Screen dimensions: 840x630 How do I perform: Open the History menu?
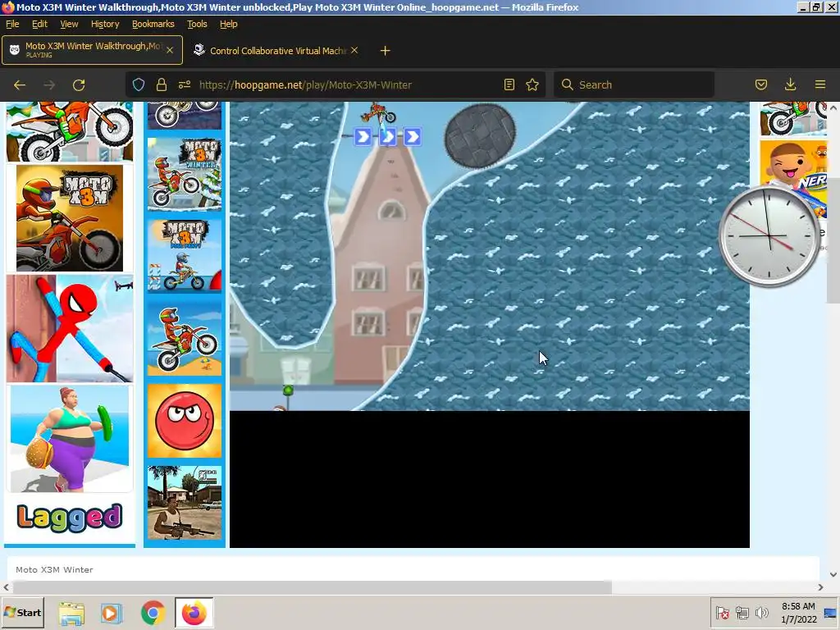(x=105, y=24)
